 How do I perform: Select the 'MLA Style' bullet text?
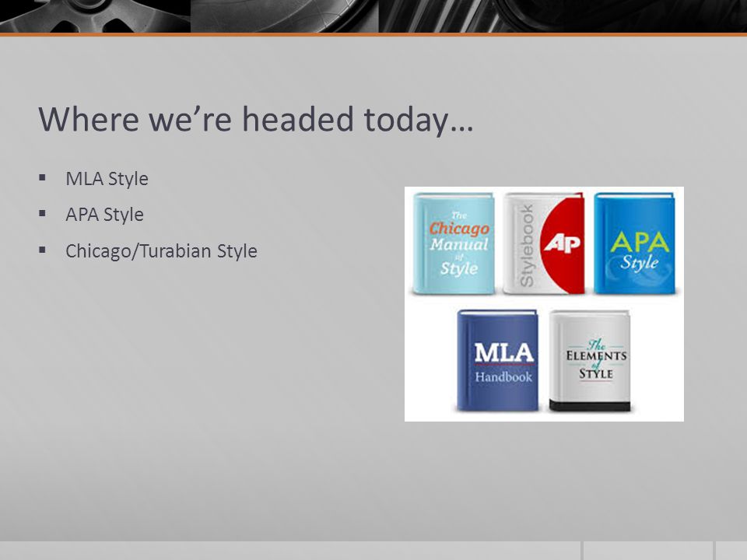(107, 179)
